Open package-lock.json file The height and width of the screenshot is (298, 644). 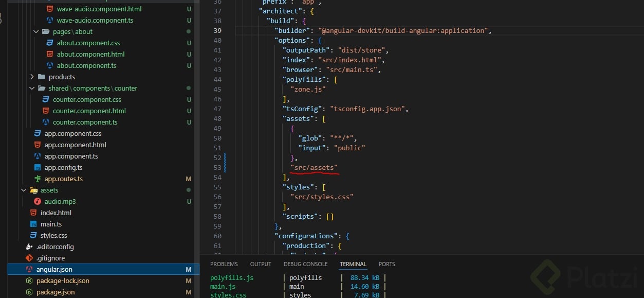coord(63,281)
